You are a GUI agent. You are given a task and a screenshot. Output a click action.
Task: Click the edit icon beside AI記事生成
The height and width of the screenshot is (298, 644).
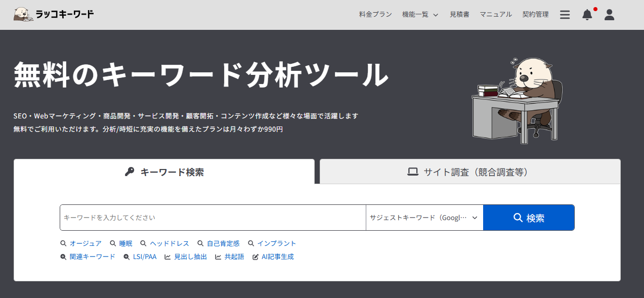[255, 257]
